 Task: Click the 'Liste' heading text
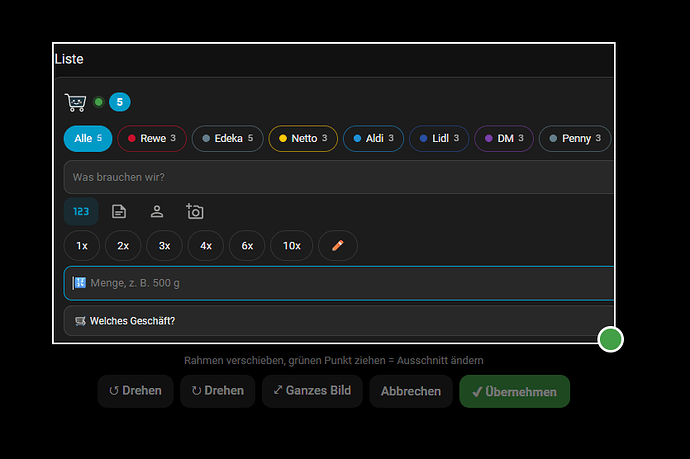point(69,59)
